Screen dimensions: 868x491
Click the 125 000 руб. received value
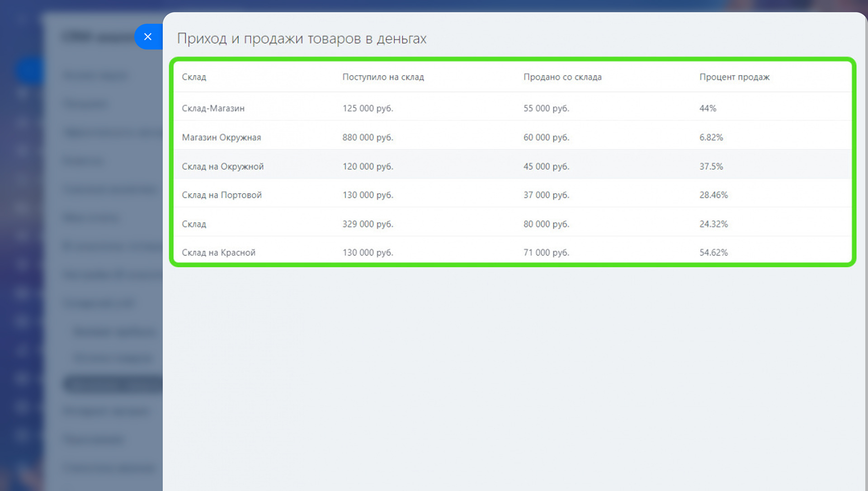pyautogui.click(x=368, y=108)
